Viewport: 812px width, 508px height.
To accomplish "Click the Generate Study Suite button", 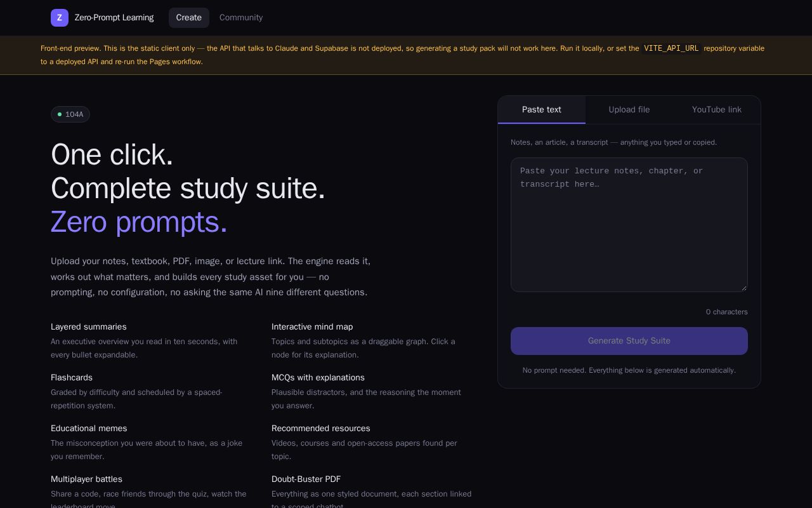I will 629,341.
